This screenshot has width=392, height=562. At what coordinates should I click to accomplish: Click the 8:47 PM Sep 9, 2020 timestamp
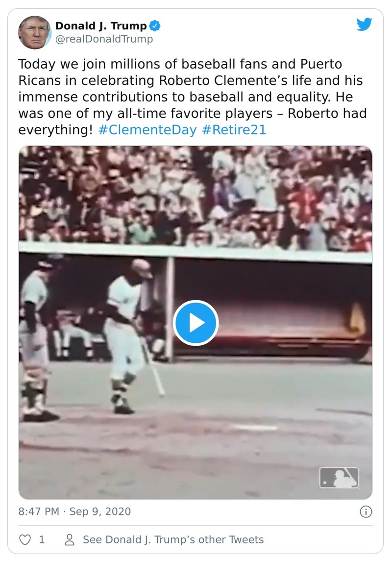[74, 511]
